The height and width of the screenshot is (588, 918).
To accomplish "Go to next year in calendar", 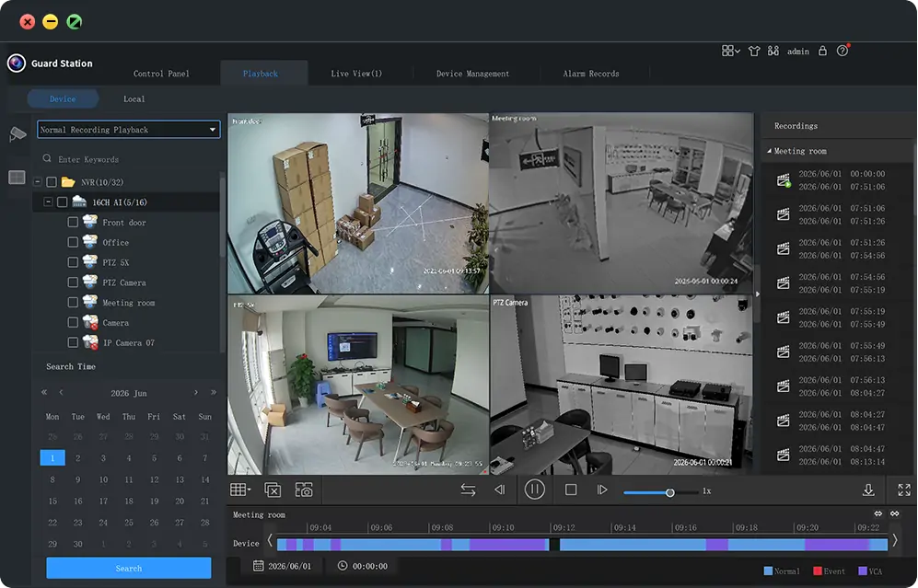I will pyautogui.click(x=213, y=392).
